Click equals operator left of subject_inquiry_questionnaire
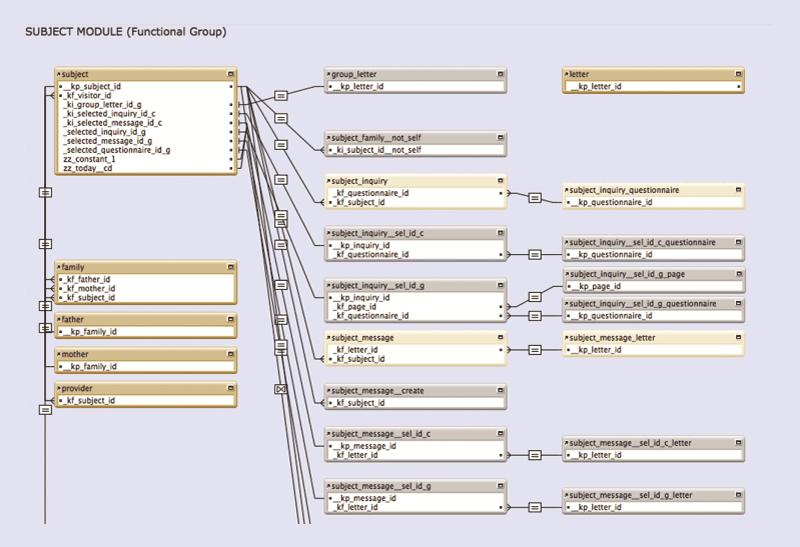 coord(535,198)
